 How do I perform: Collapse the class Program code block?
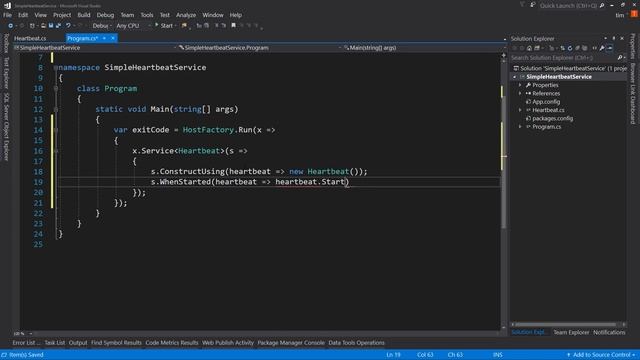56,88
